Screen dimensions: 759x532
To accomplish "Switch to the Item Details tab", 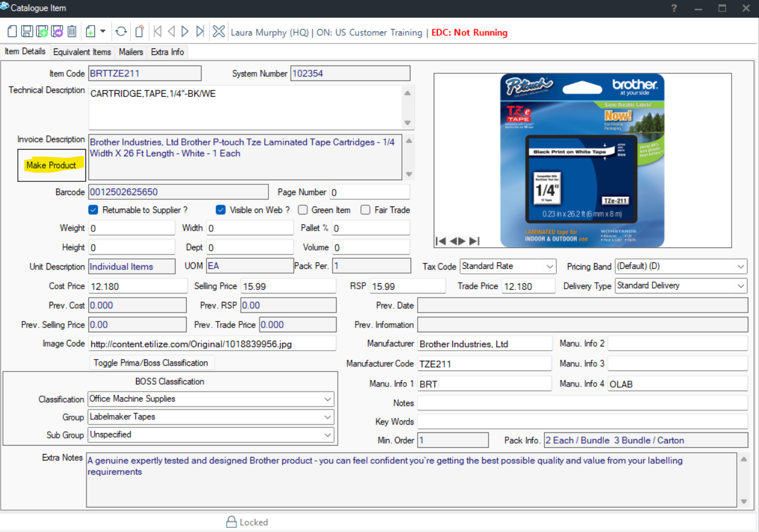I will coord(25,51).
